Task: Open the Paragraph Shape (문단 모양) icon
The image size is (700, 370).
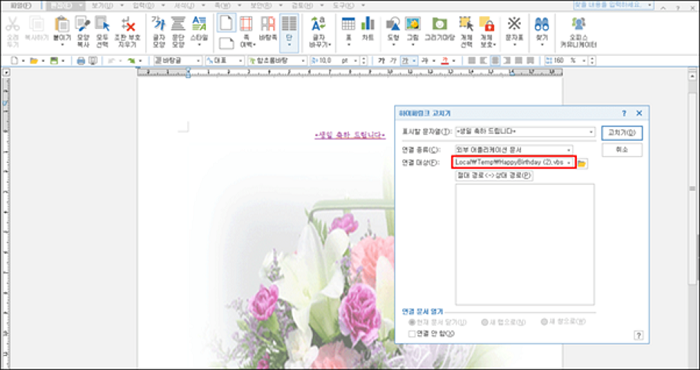Action: pos(178,24)
